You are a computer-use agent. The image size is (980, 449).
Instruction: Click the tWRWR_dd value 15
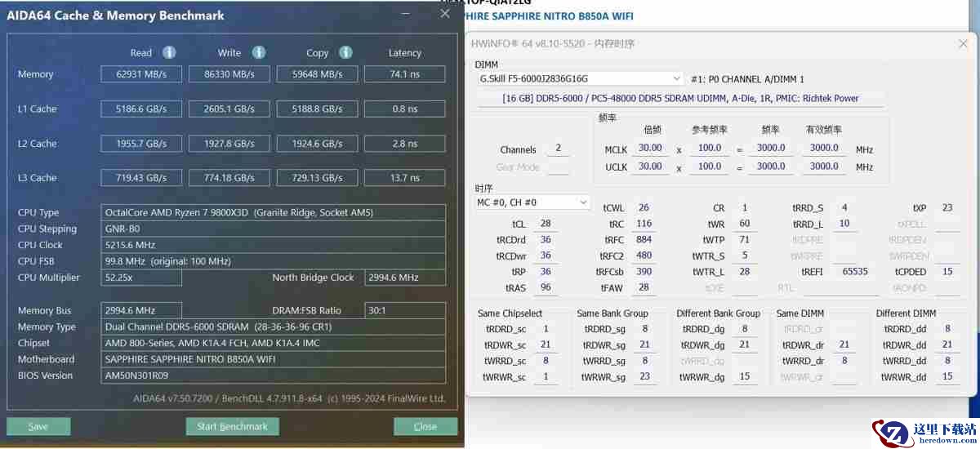(x=947, y=377)
